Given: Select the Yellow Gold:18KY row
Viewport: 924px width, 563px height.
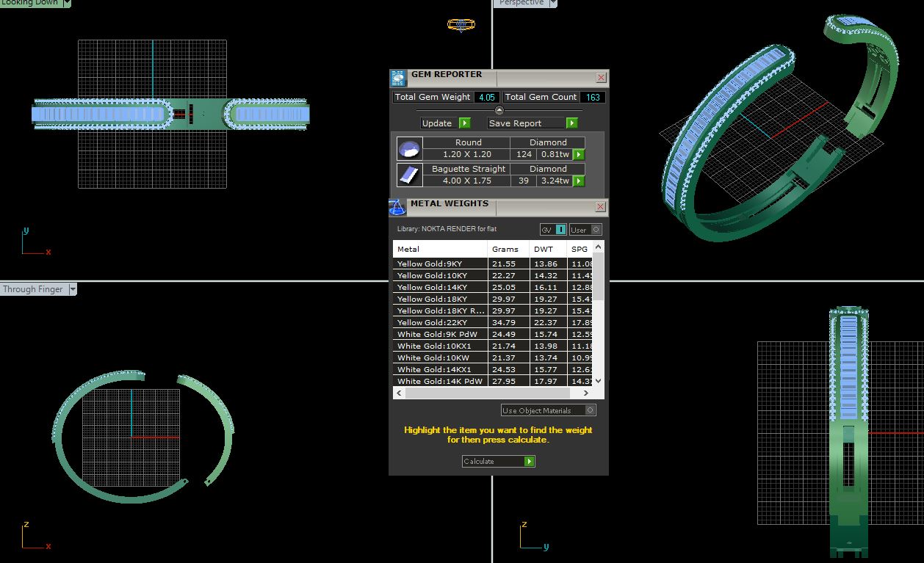Looking at the screenshot, I should coord(499,299).
